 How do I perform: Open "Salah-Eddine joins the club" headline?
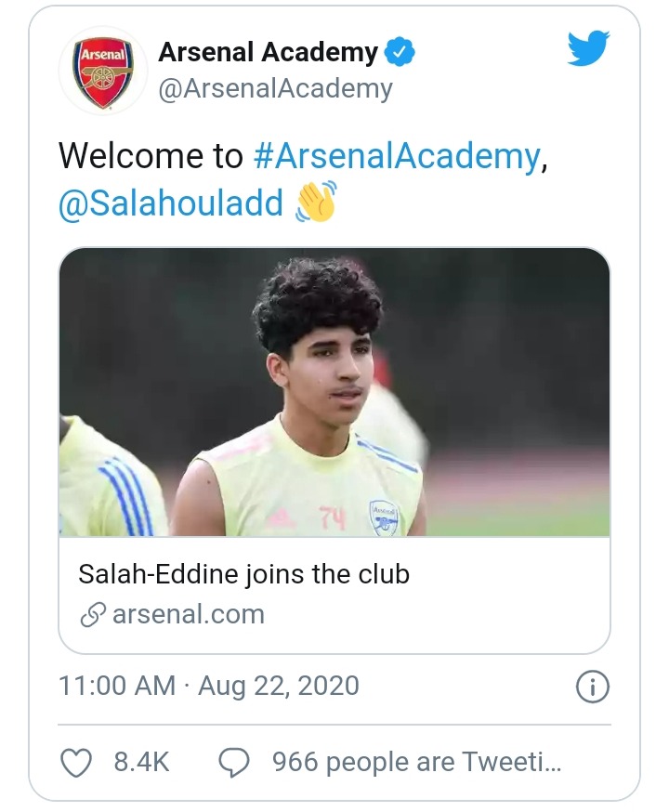pos(243,574)
